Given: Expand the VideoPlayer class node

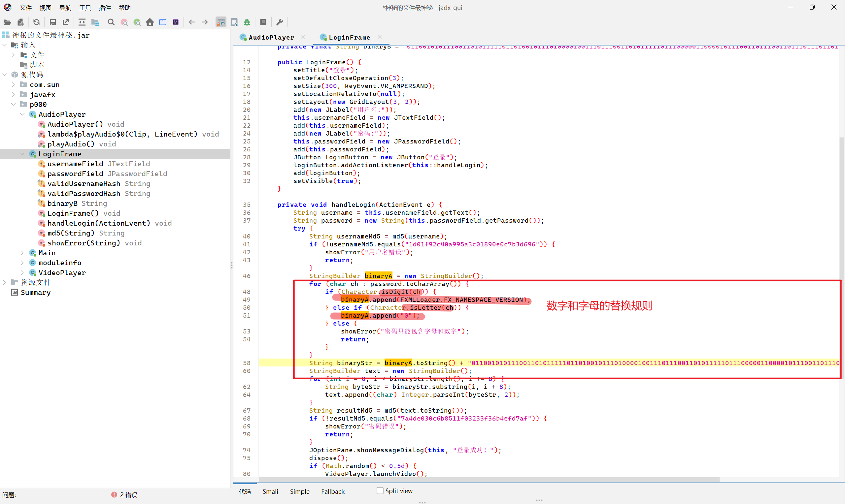Looking at the screenshot, I should tap(22, 272).
